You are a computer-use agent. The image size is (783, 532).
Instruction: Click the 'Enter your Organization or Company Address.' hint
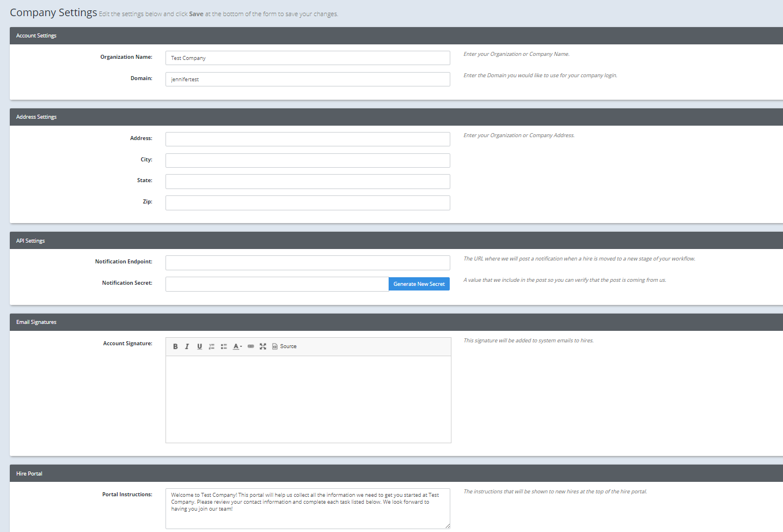519,135
